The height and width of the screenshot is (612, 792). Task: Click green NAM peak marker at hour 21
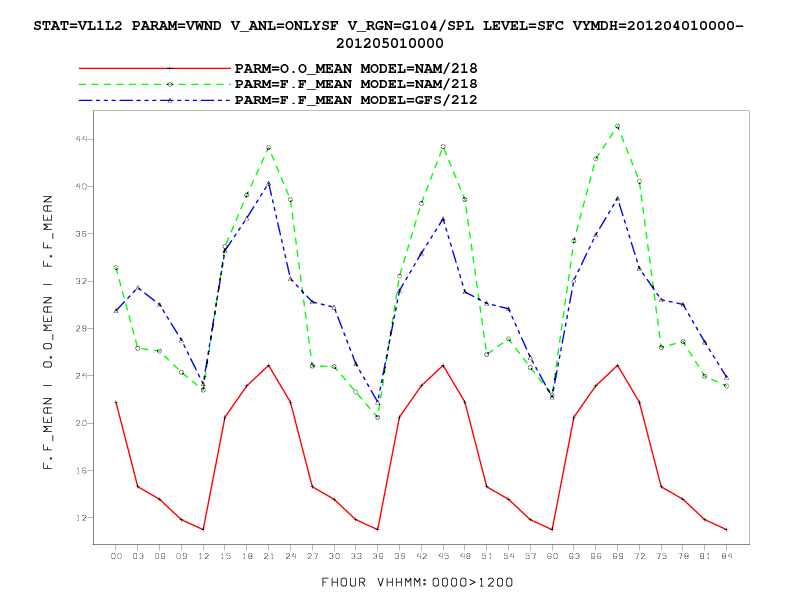pos(269,148)
